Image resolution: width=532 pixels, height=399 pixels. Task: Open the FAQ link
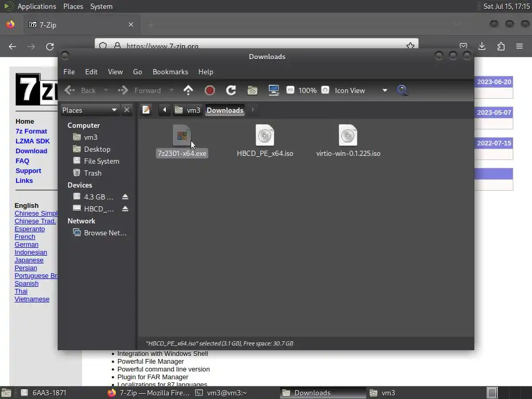[22, 161]
